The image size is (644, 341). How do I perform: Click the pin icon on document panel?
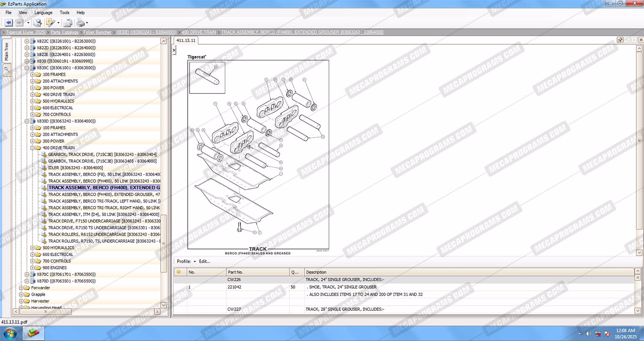pyautogui.click(x=620, y=40)
